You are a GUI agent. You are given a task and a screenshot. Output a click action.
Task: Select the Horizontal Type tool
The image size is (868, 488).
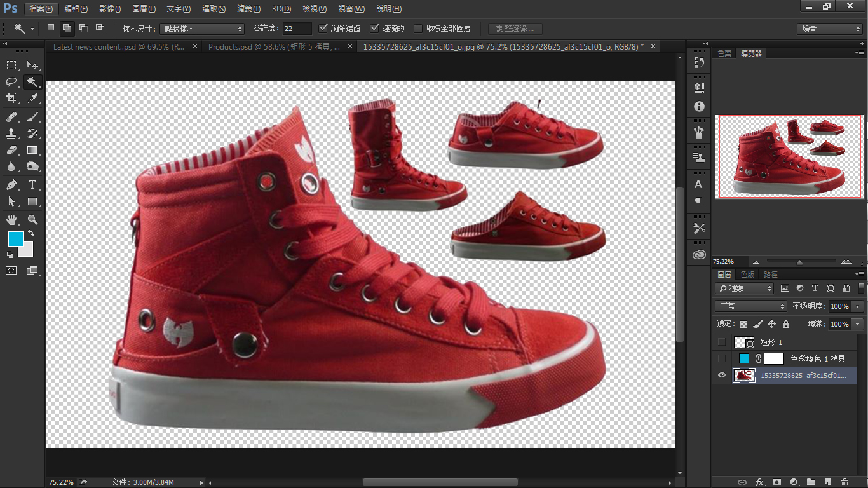(x=32, y=185)
